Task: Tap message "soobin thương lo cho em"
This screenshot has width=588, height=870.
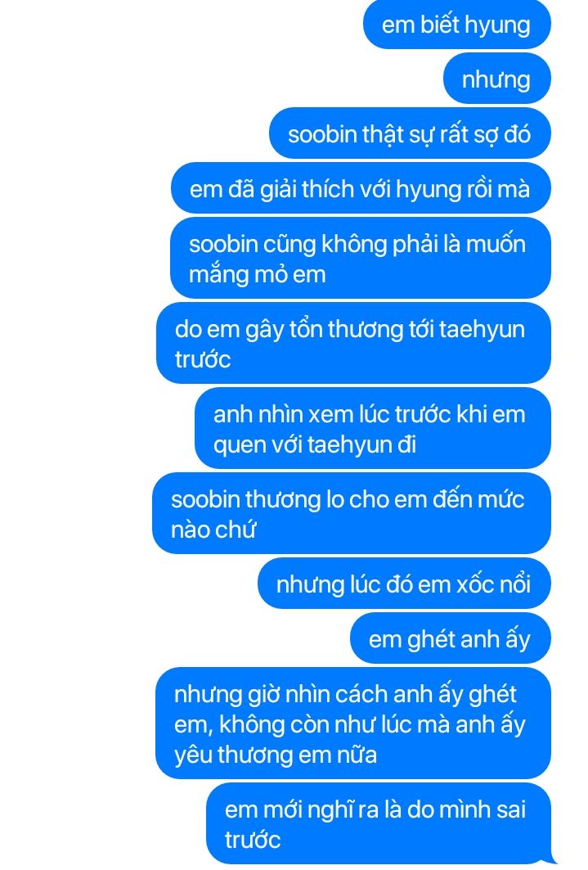Action: pyautogui.click(x=352, y=514)
